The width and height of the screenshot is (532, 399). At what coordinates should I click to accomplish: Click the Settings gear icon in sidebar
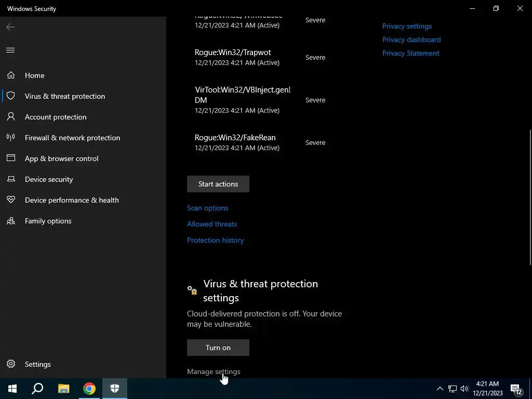11,364
